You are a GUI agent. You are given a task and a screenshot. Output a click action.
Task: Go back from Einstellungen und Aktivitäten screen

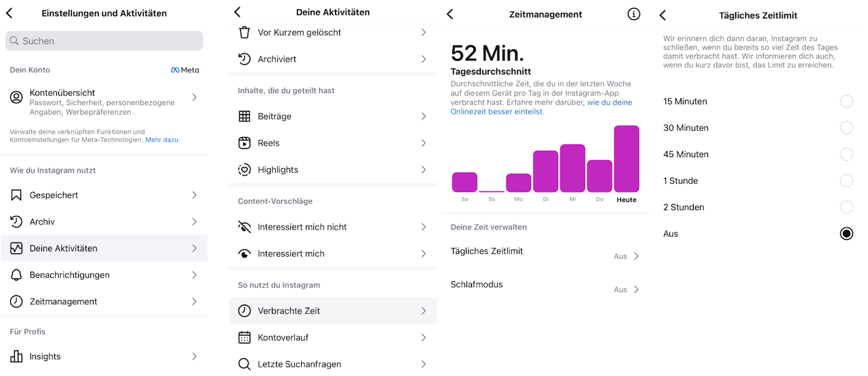point(9,13)
